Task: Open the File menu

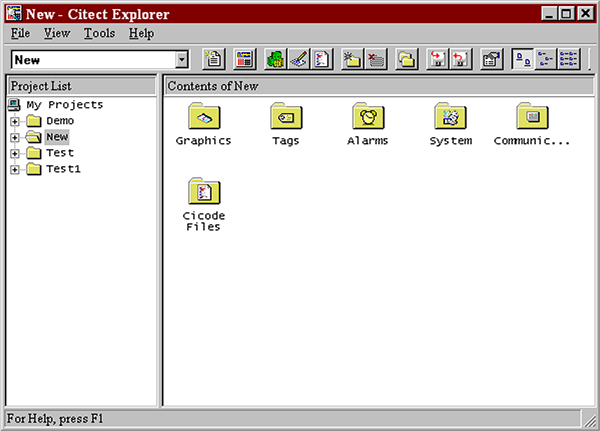Action: click(x=20, y=33)
